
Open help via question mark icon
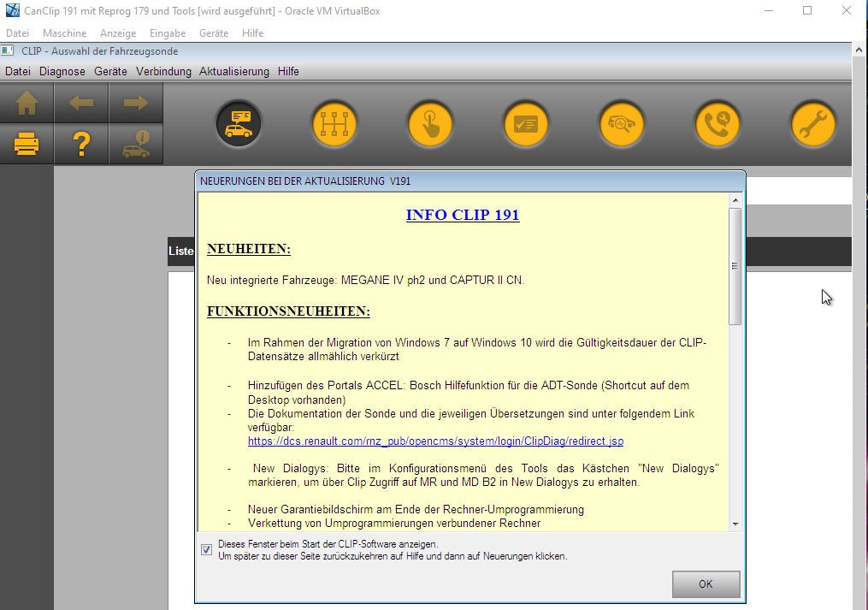coord(81,145)
